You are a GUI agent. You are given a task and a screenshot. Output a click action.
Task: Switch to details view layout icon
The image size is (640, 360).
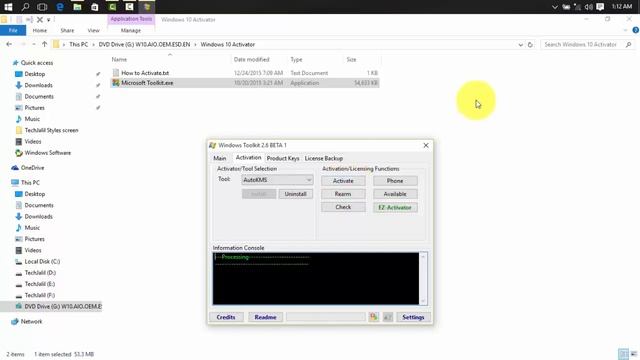(623, 354)
